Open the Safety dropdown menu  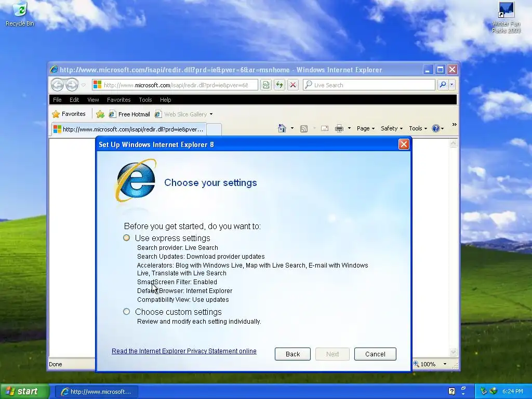(392, 128)
